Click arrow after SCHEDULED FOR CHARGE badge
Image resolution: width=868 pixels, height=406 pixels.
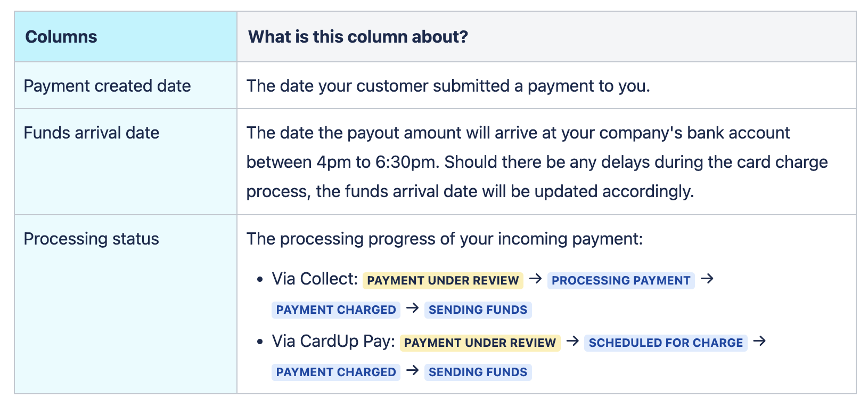pyautogui.click(x=760, y=341)
